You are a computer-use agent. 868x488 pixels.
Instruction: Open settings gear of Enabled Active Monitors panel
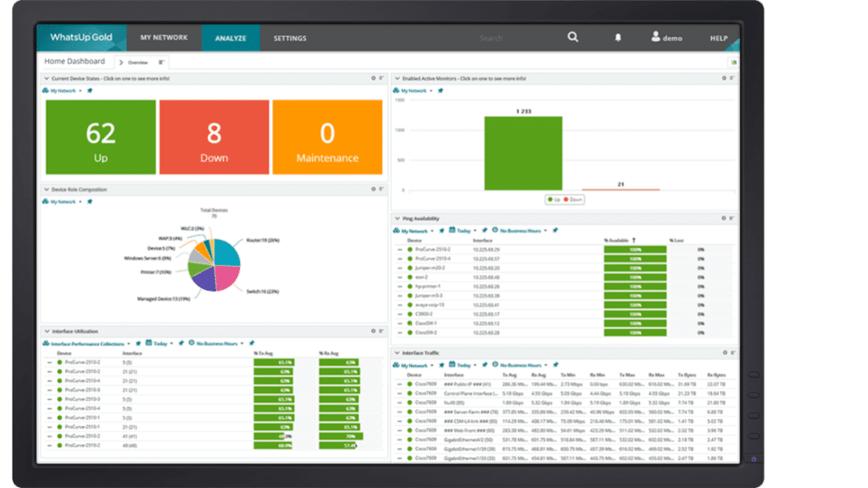point(724,78)
